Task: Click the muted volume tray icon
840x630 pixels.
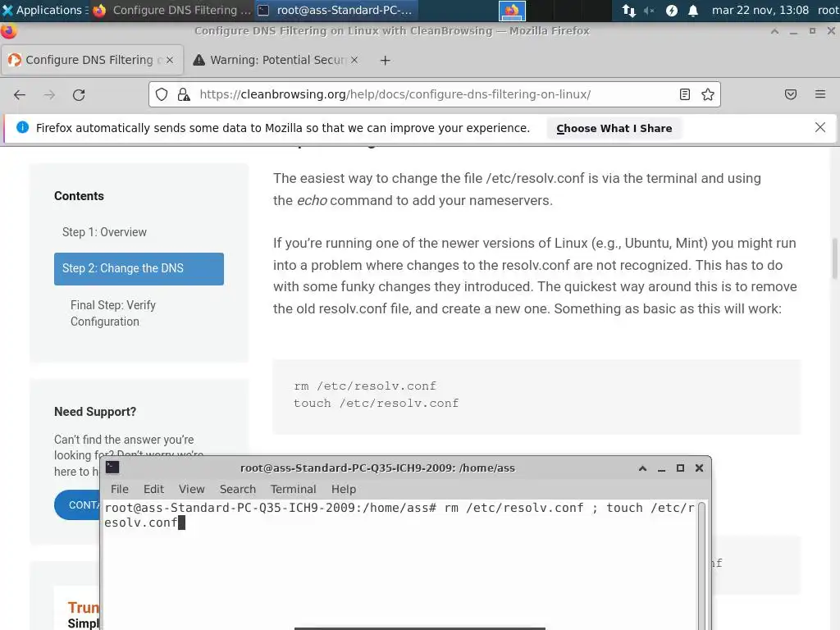Action: point(649,10)
